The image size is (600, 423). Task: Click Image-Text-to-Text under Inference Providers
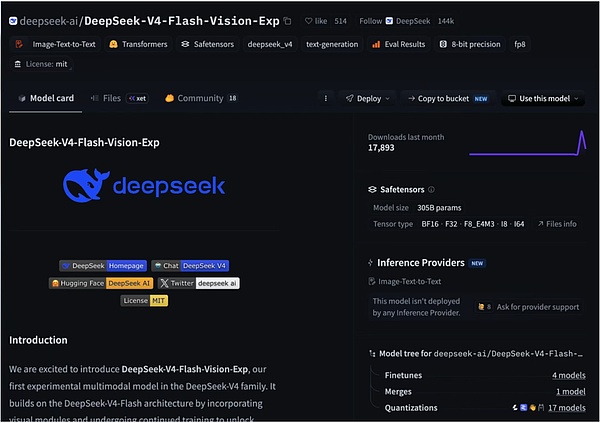tap(405, 282)
